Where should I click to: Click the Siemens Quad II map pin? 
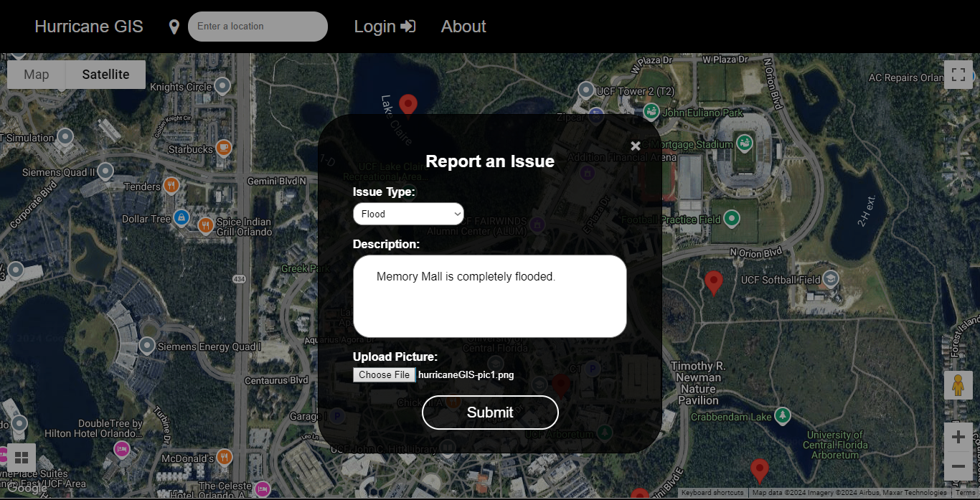click(x=105, y=171)
